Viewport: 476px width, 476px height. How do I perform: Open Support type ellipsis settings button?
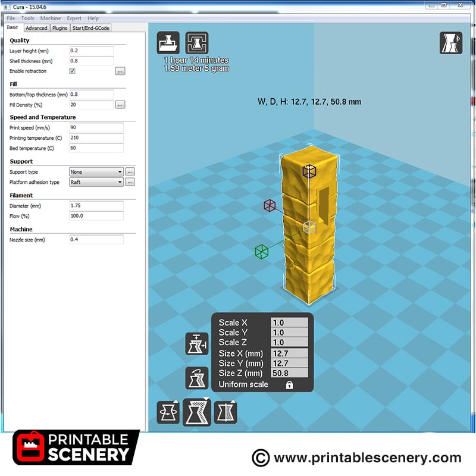pyautogui.click(x=130, y=172)
